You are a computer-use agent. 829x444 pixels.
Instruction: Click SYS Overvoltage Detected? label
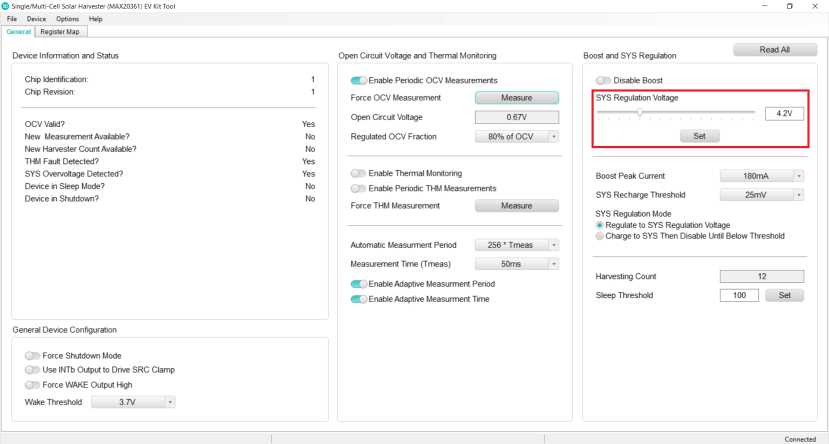click(73, 174)
